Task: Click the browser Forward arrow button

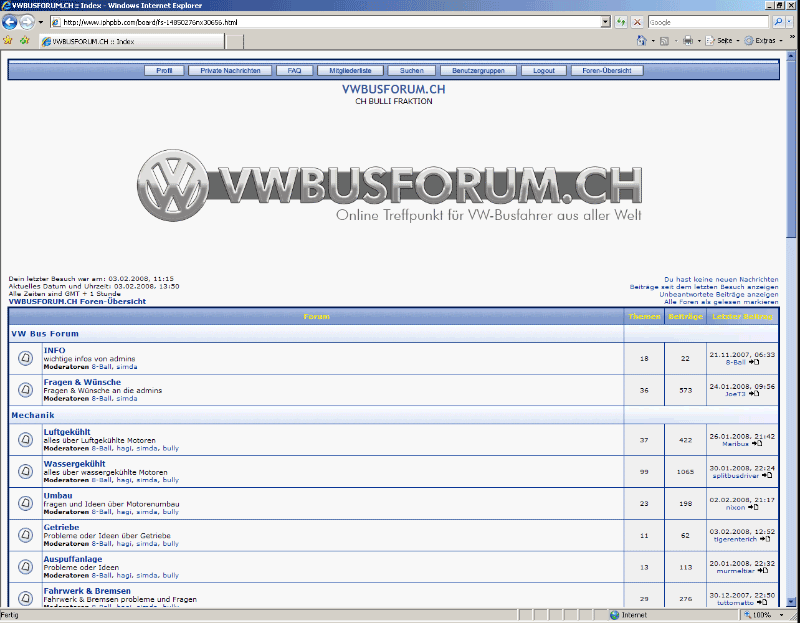Action: [27, 22]
